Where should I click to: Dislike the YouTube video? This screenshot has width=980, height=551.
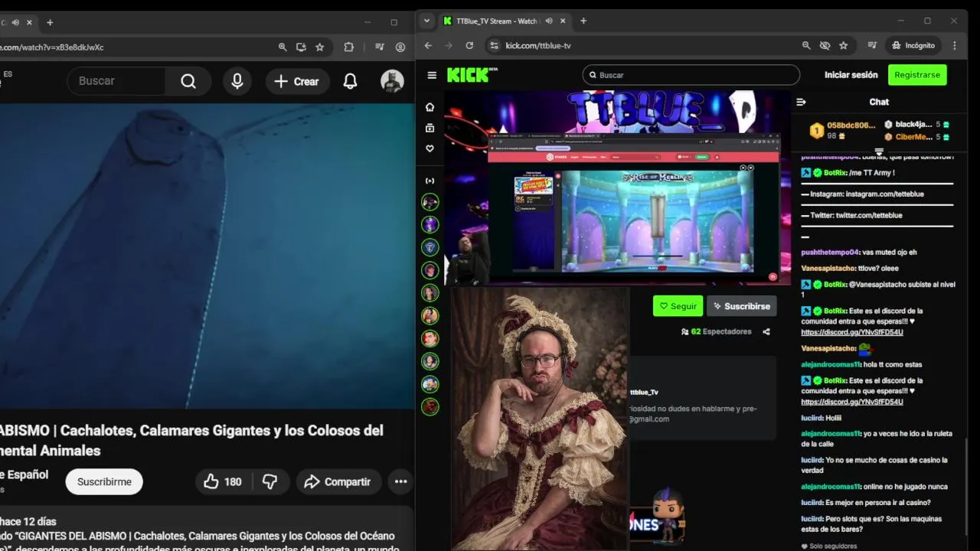coord(269,481)
